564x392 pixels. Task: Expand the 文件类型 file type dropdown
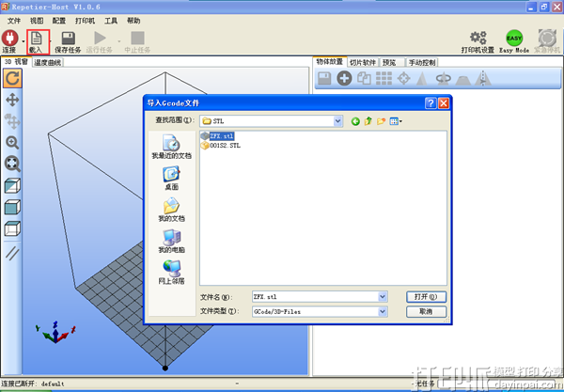(383, 311)
